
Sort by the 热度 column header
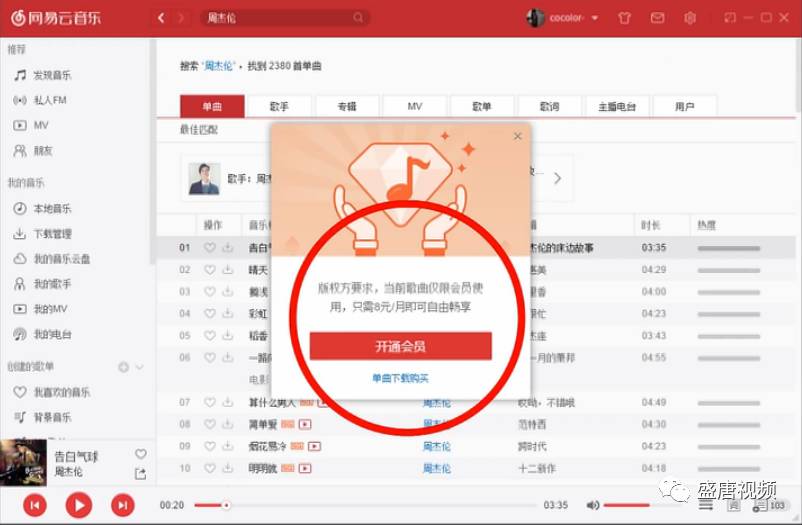click(x=706, y=225)
